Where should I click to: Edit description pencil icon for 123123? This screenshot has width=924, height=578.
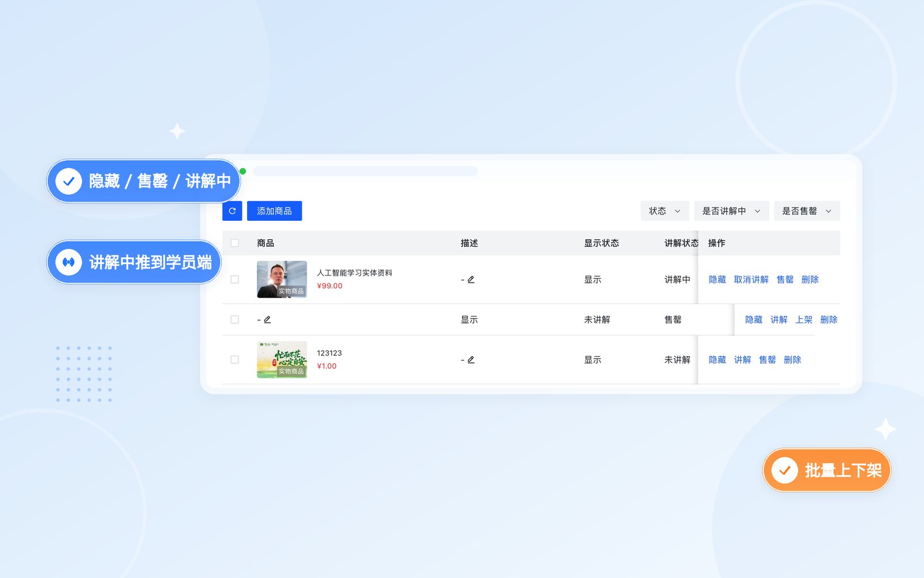pyautogui.click(x=471, y=360)
